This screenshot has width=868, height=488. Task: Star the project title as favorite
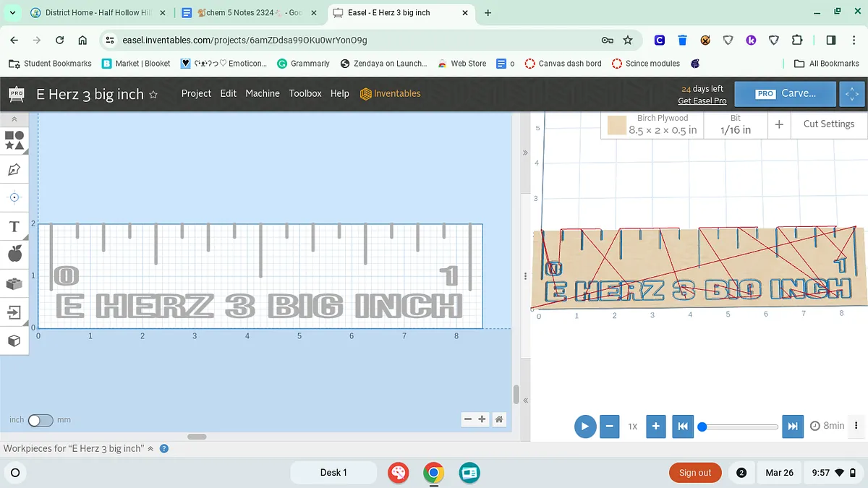click(x=153, y=94)
